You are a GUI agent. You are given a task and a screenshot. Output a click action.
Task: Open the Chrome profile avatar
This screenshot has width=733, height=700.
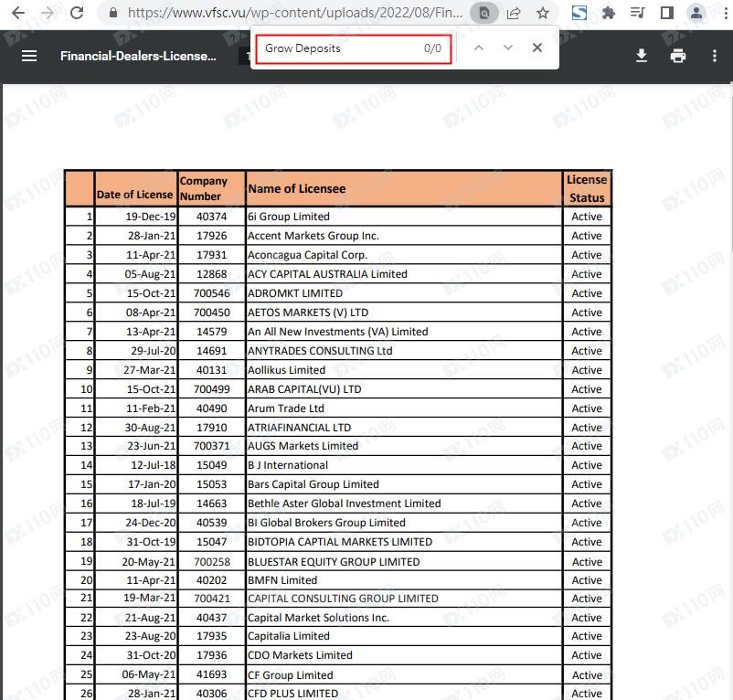tap(696, 13)
